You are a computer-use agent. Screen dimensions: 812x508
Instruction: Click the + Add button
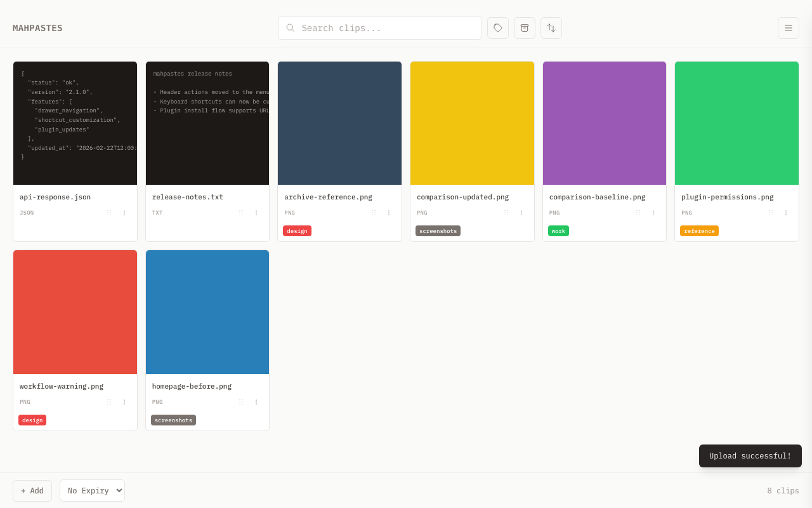(32, 491)
